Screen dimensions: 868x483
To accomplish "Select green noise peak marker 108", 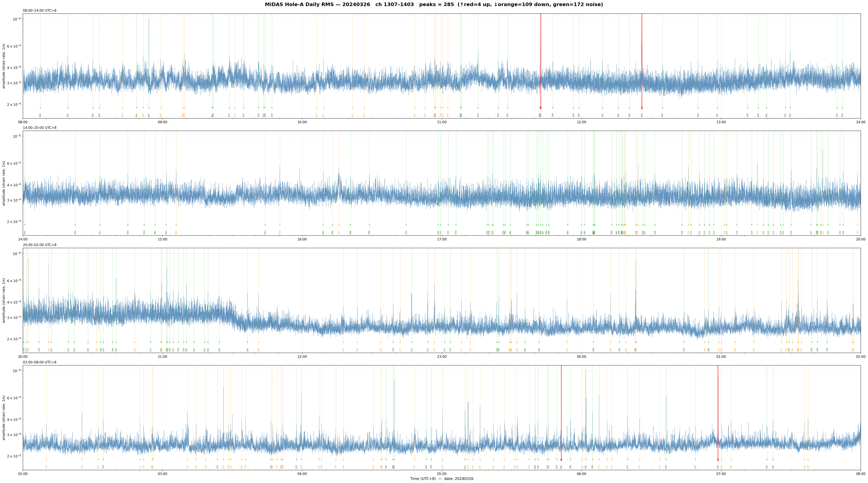I will coord(655,225).
